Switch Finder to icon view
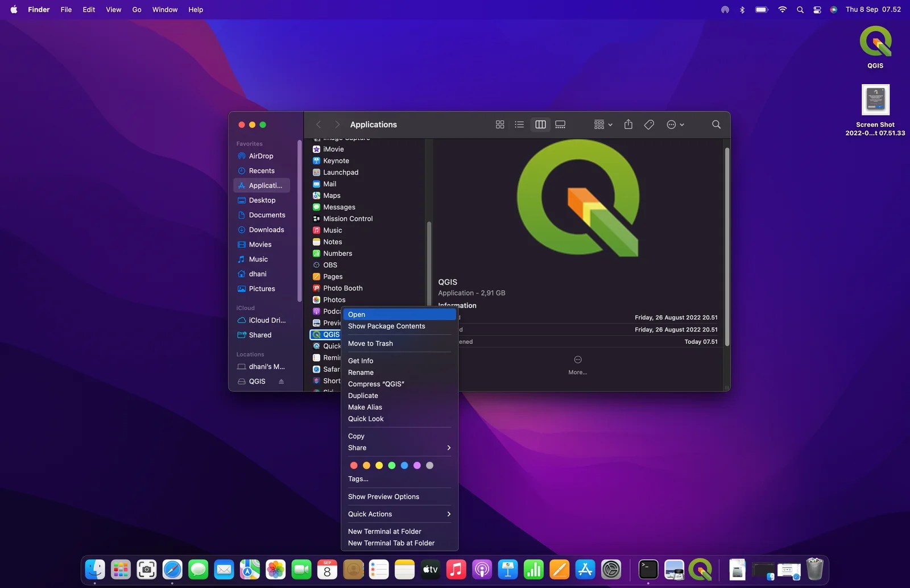This screenshot has width=910, height=588. point(500,125)
